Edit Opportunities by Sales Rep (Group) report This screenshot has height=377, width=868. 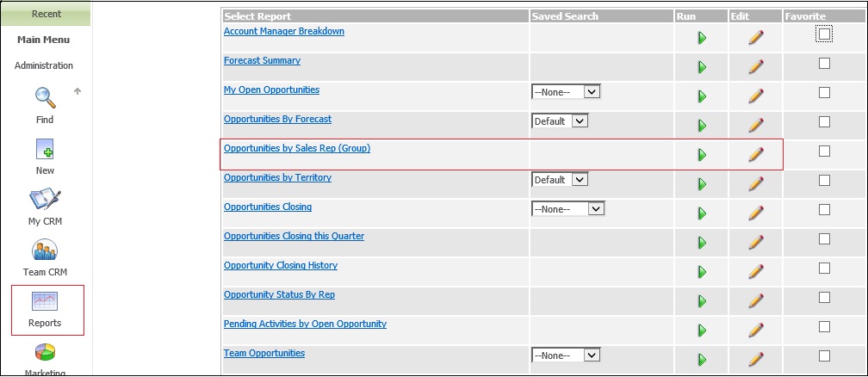pos(756,154)
